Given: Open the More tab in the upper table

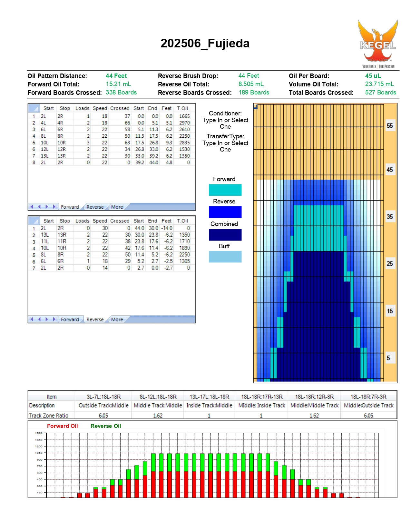Looking at the screenshot, I should click(x=117, y=207).
